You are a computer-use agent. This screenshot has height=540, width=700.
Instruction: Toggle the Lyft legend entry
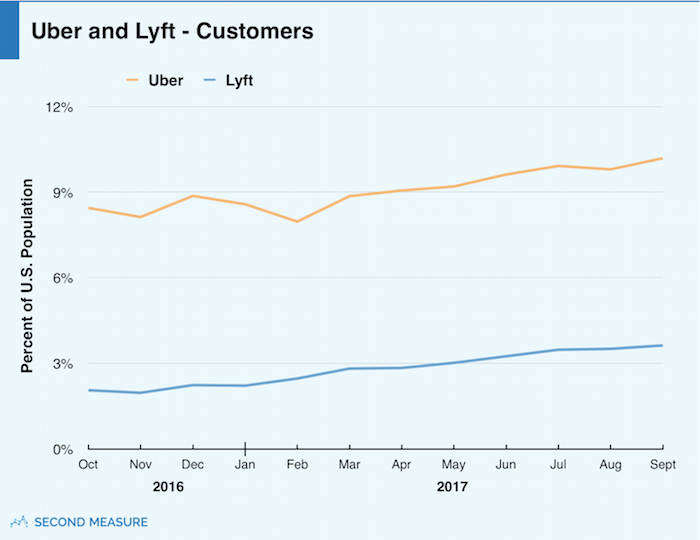[x=228, y=81]
